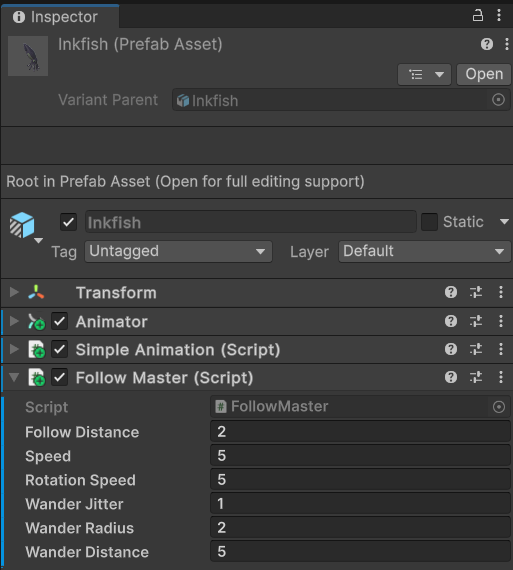Enable the Static checkbox
This screenshot has height=570, width=513.
click(429, 222)
